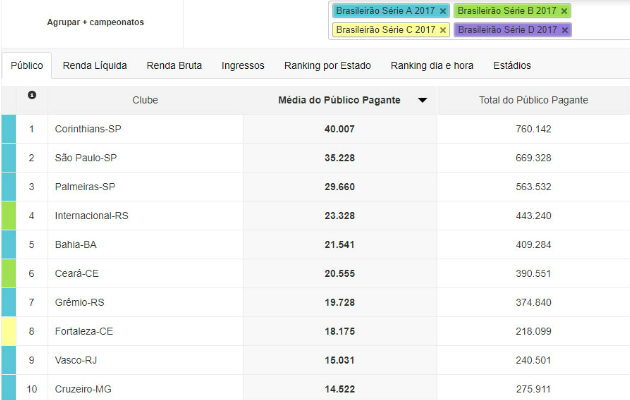The height and width of the screenshot is (400, 630).
Task: Click Agrupar + campeonatos option
Action: (x=95, y=21)
